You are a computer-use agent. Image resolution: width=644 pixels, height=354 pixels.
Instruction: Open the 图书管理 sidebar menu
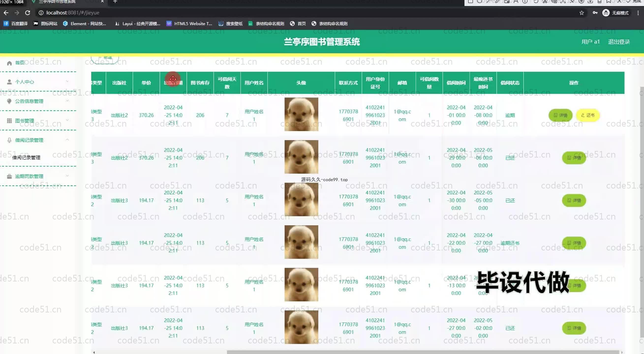pos(38,121)
